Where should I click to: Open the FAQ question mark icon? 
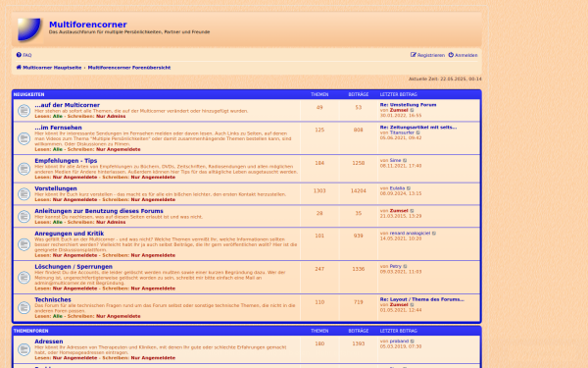pos(19,55)
